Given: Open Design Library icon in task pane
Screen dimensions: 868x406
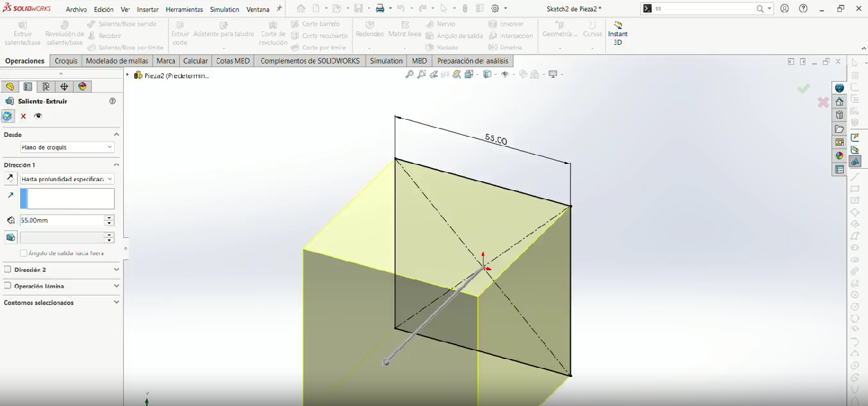Looking at the screenshot, I should (x=839, y=115).
